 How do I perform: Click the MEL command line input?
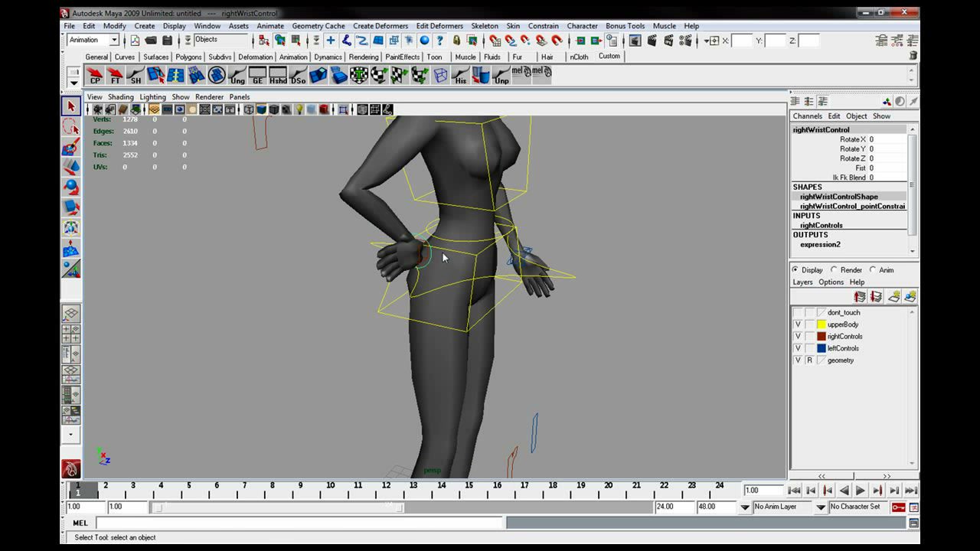tap(299, 523)
